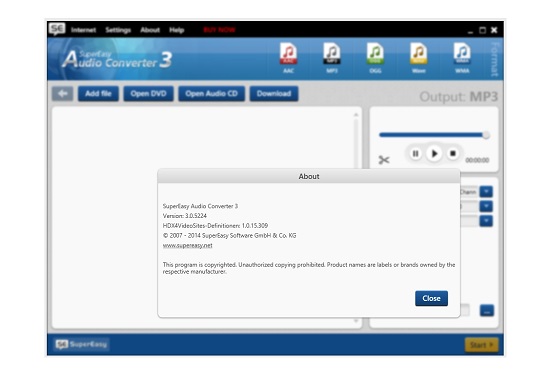Viewport: 550px width, 374px height.
Task: Stop playback with the stop button
Action: click(452, 154)
